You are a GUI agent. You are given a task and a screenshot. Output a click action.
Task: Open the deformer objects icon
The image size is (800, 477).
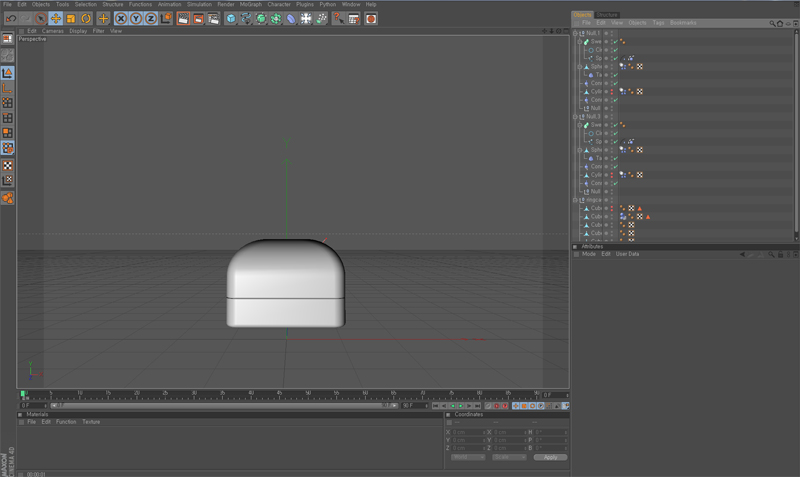[291, 19]
